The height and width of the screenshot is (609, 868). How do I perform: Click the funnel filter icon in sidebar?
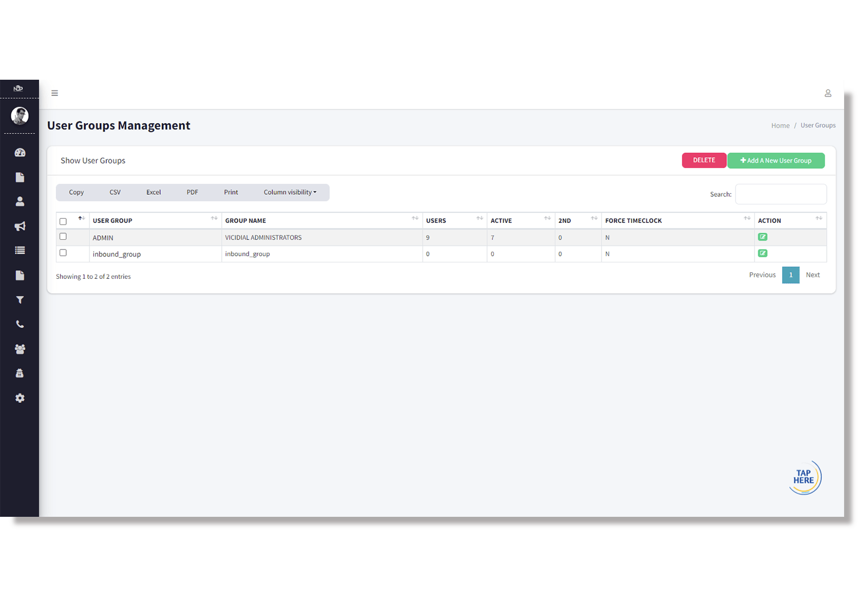click(20, 300)
